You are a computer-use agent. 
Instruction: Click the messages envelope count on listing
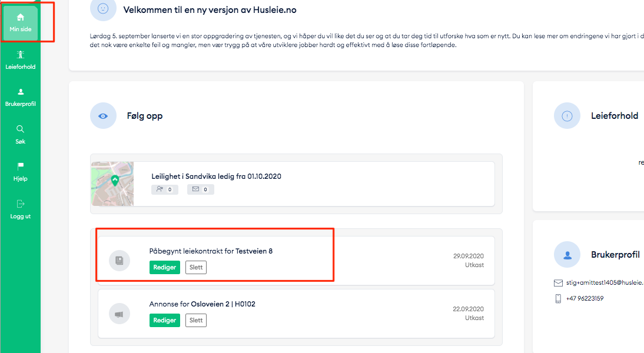coord(201,189)
